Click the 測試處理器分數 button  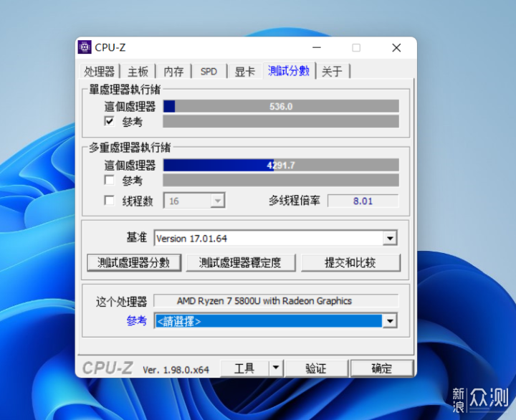tap(134, 262)
